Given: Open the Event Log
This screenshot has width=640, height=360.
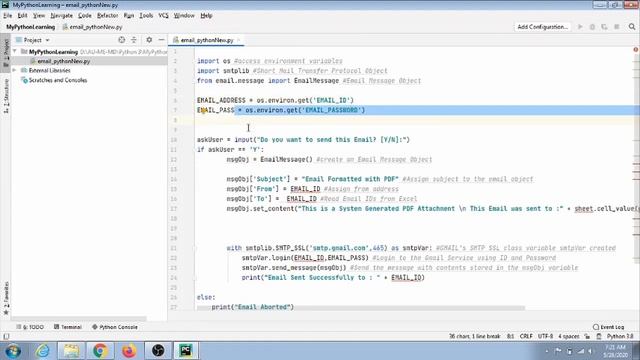Looking at the screenshot, I should pyautogui.click(x=609, y=327).
